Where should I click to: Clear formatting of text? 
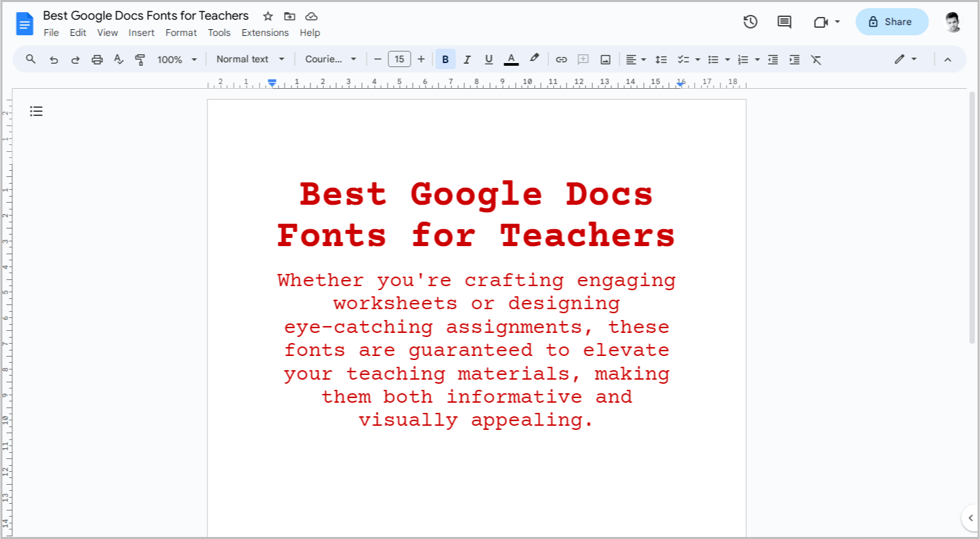[816, 59]
